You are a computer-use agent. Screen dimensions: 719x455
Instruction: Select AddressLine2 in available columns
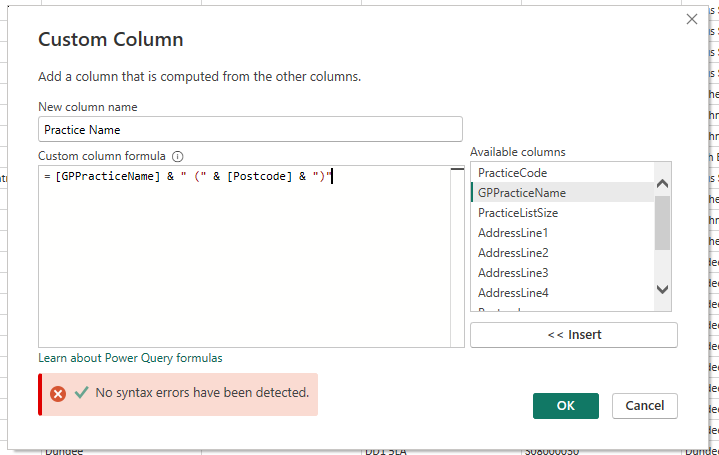[x=562, y=253]
